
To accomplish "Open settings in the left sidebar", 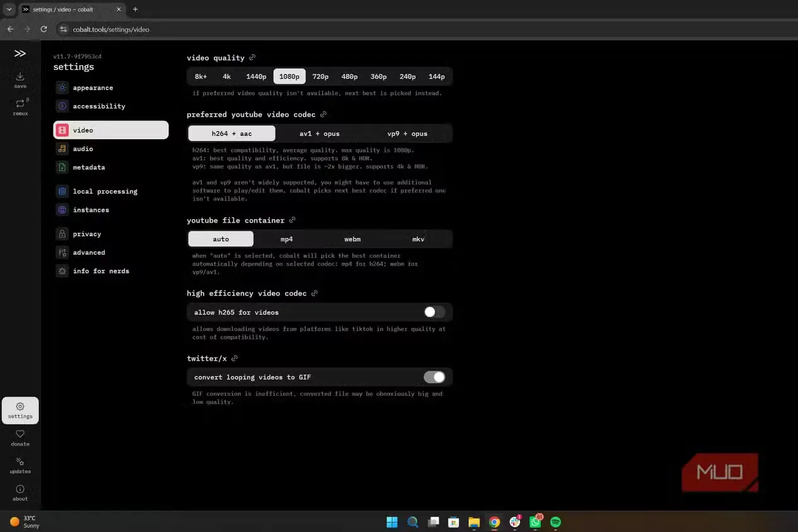I will click(20, 410).
